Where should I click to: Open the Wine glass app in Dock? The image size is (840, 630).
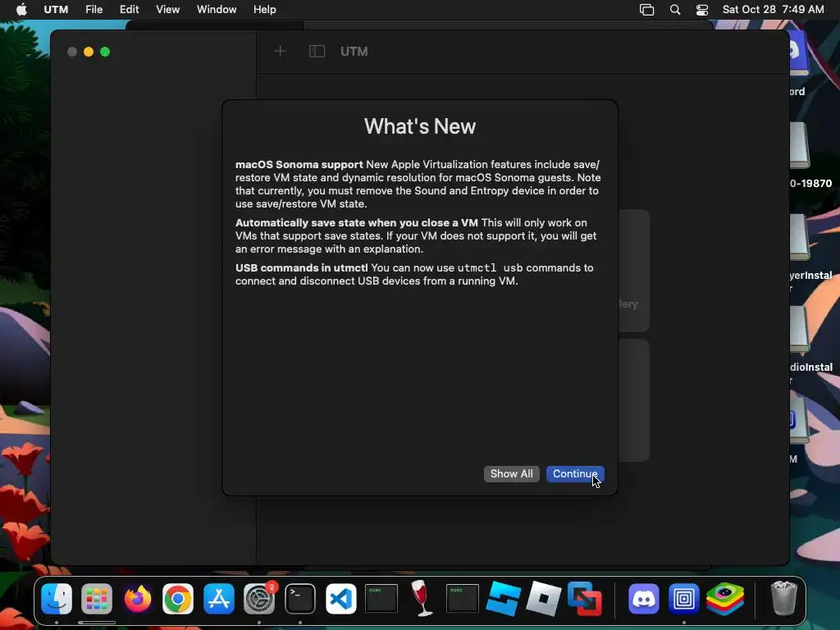click(422, 598)
